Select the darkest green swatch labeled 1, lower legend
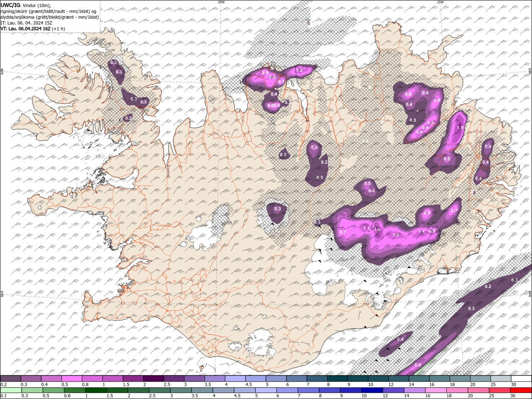This screenshot has width=532, height=399. tap(96, 390)
